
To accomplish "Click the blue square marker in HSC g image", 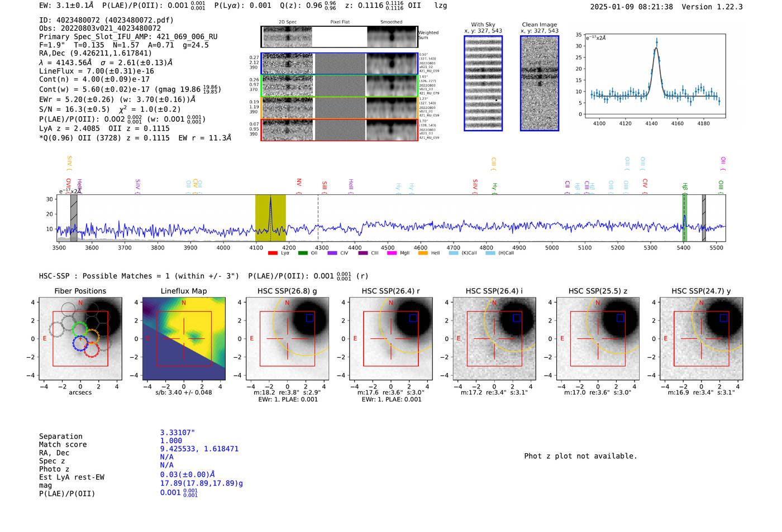I will click(310, 318).
